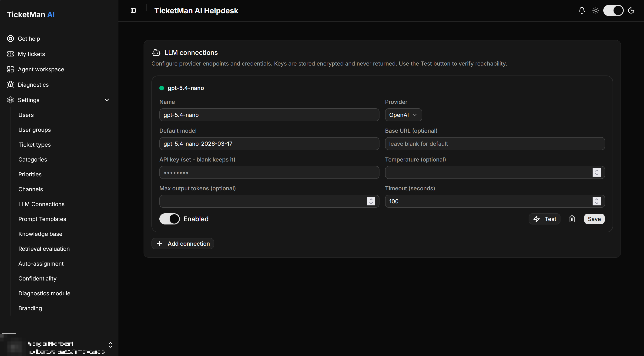Open Auto-assignment settings

pos(41,263)
